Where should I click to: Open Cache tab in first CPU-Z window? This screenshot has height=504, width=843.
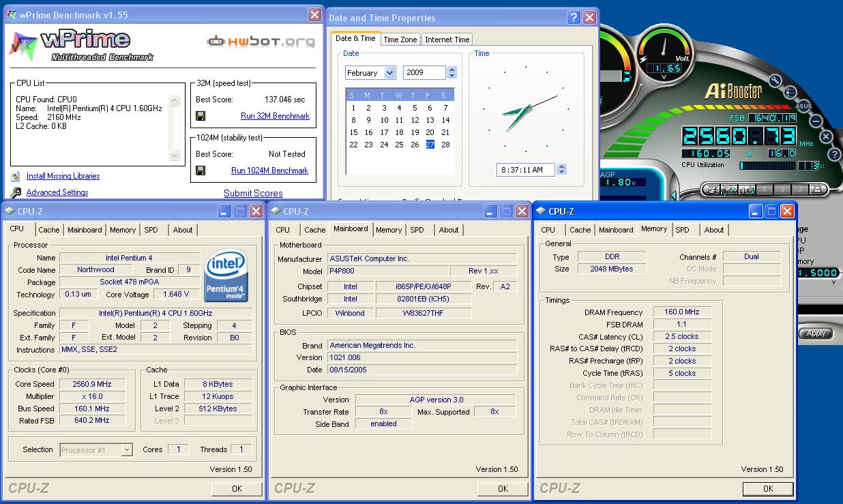point(49,230)
